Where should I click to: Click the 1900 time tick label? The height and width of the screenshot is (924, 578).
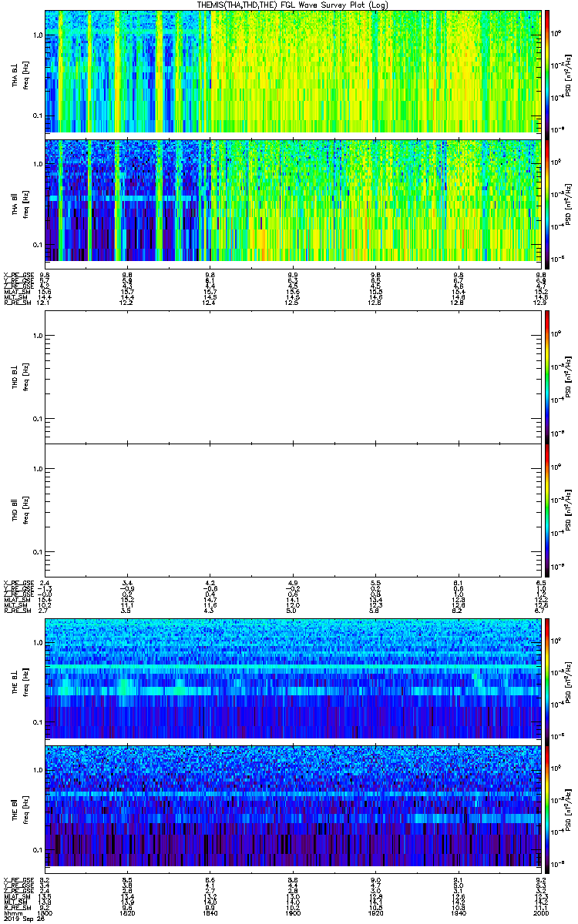[x=293, y=913]
